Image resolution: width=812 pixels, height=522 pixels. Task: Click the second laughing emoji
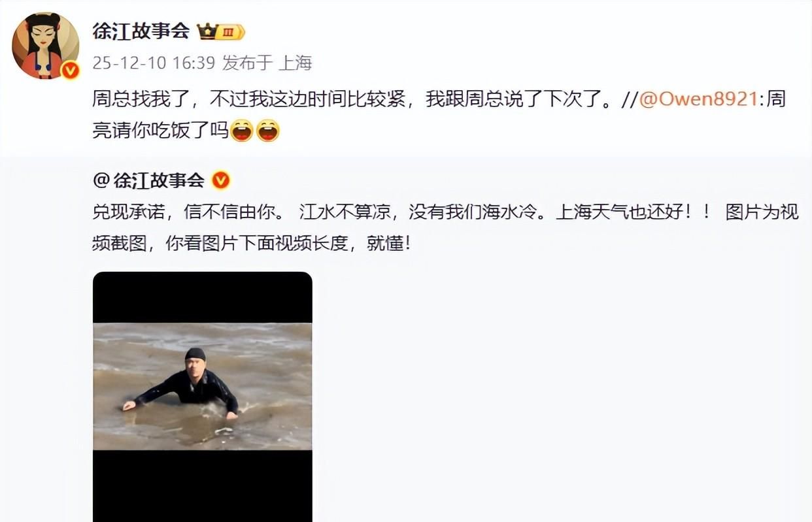[267, 131]
